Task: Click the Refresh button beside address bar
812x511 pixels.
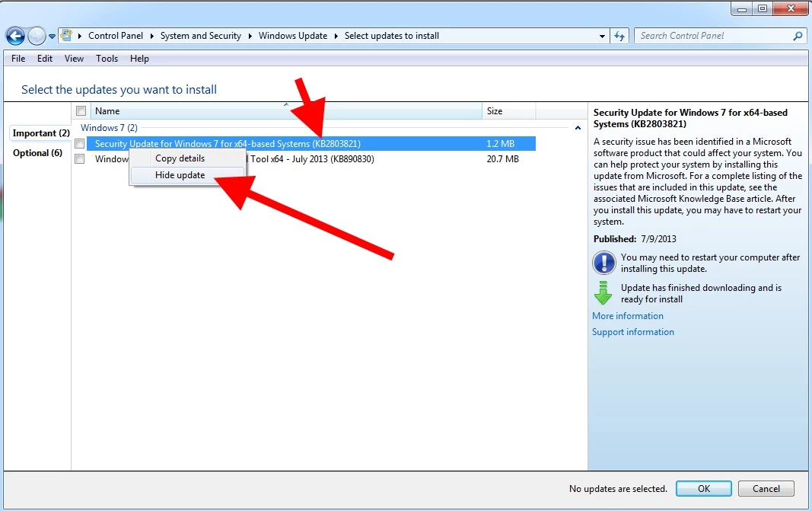Action: [619, 36]
